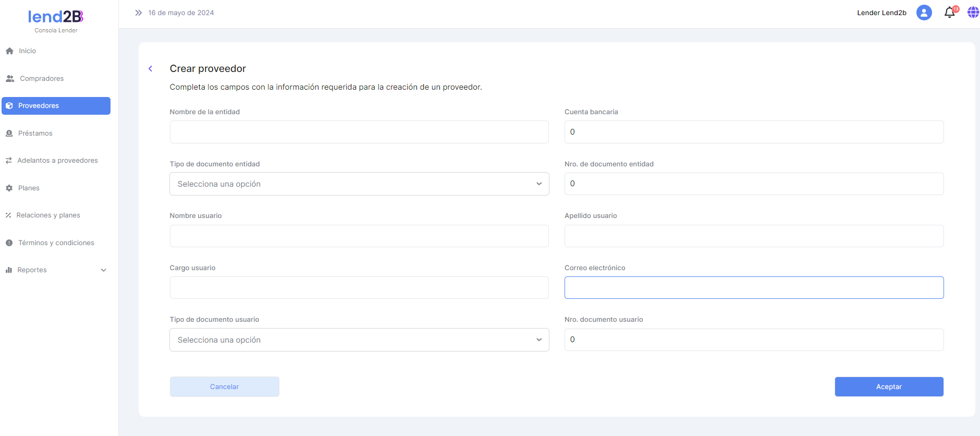Screen dimensions: 980x436
Task: Click the notification bell icon
Action: [949, 13]
